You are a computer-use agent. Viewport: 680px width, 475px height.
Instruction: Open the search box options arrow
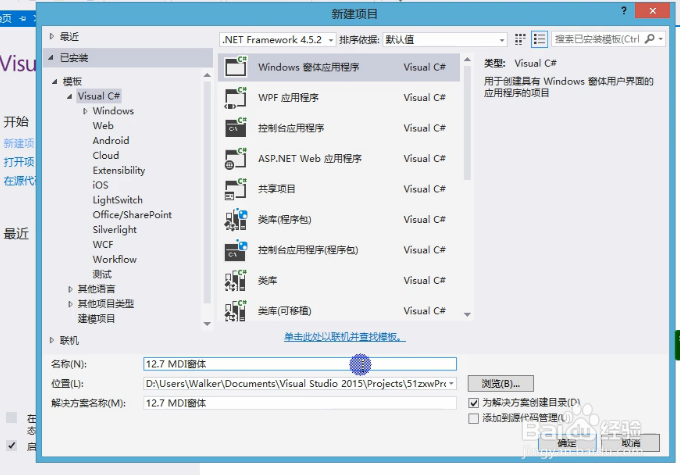pyautogui.click(x=660, y=39)
